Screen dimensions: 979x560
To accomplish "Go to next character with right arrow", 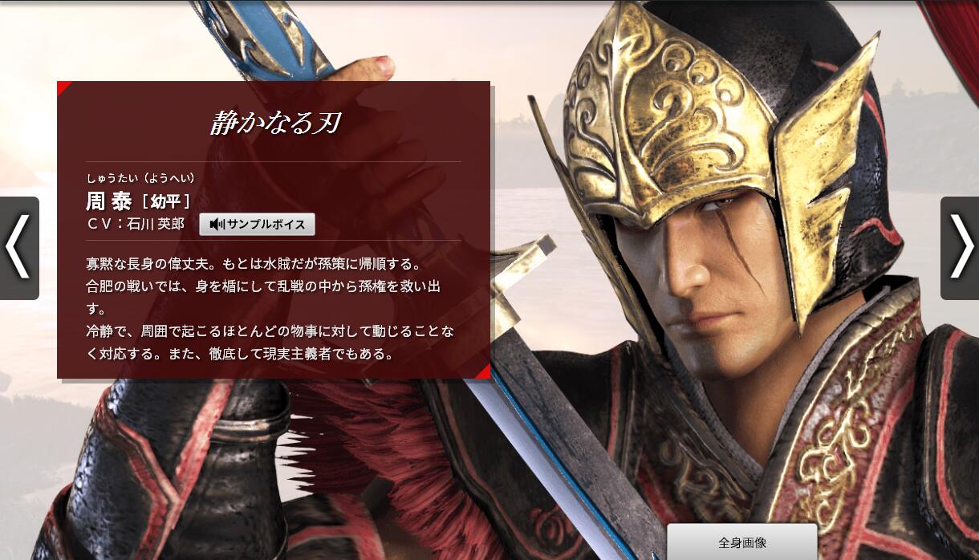I will (x=960, y=248).
